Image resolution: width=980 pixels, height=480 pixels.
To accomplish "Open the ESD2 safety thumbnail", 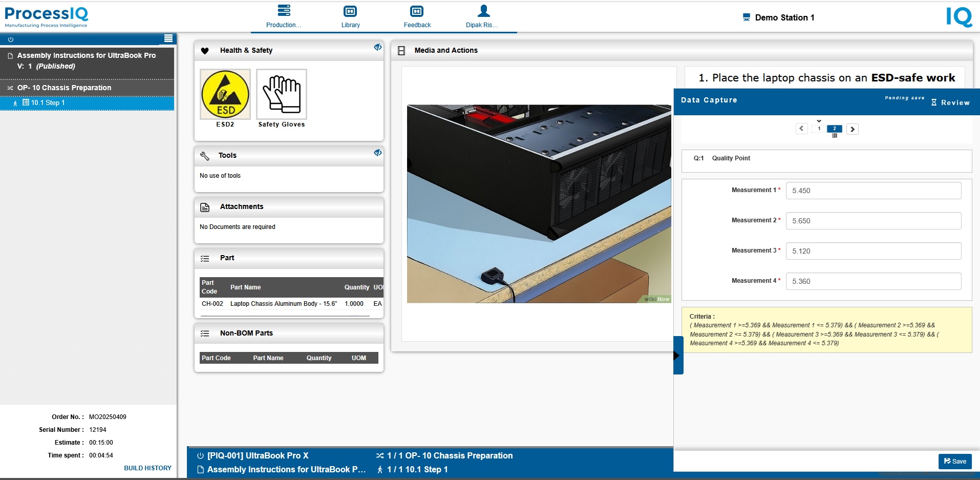I will pos(225,94).
